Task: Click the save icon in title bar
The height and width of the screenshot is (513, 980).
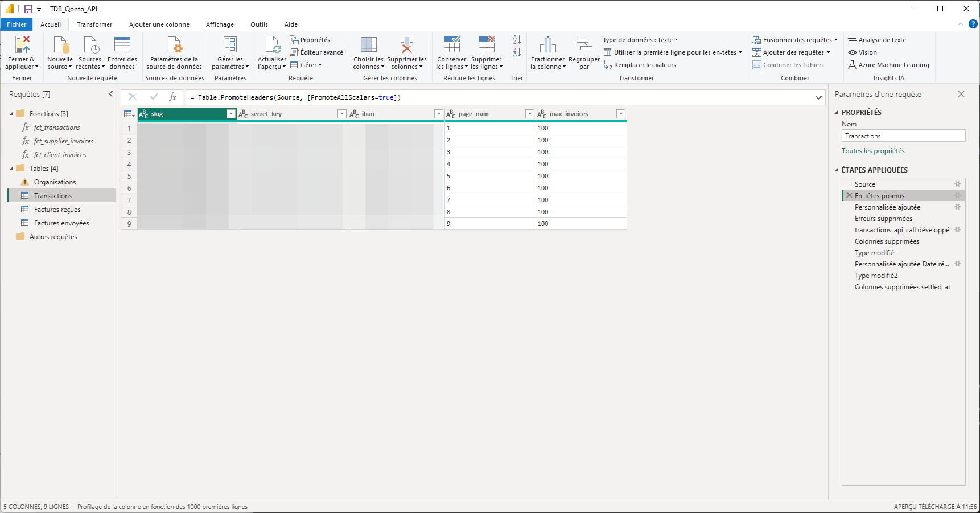Action: click(x=28, y=9)
